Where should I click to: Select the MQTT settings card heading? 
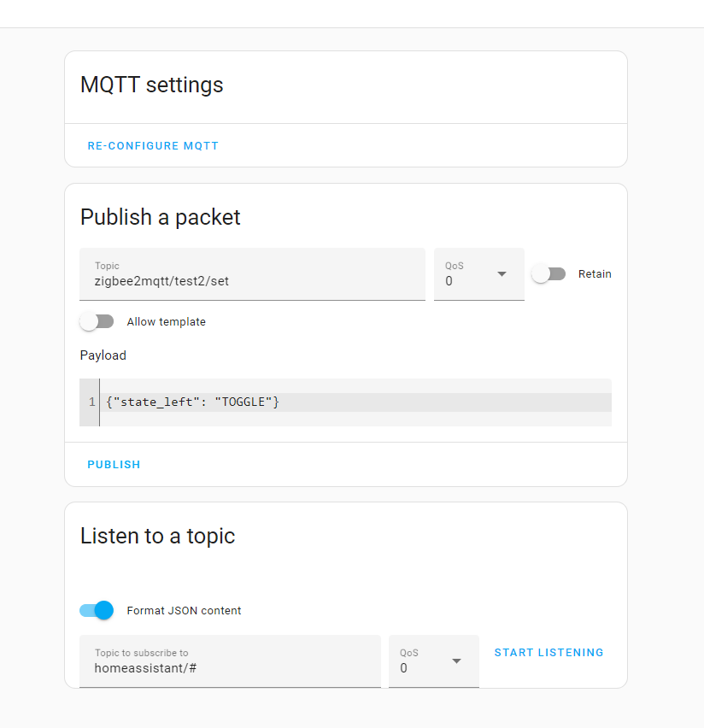(152, 85)
